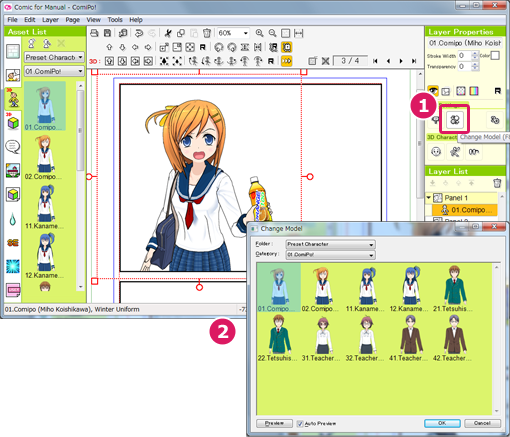Viewport: 510px width, 437px height.
Task: Open the 01.ComiPo! dropdown in Asset List
Action: point(54,71)
